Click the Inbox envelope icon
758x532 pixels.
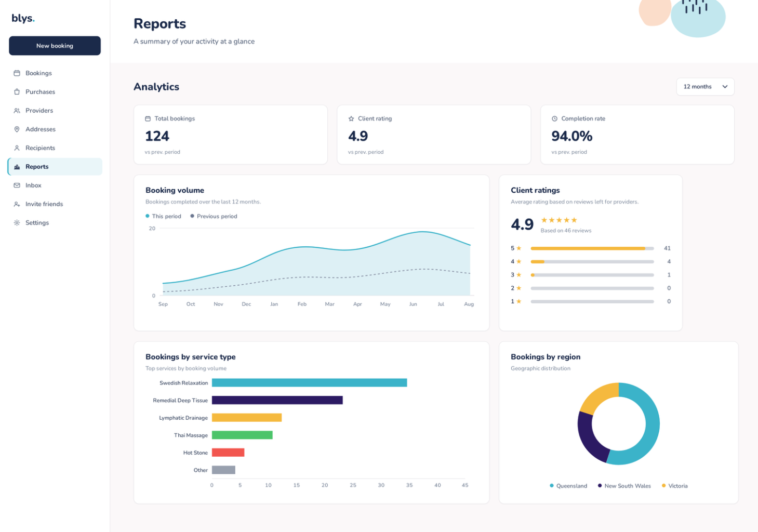pyautogui.click(x=17, y=185)
